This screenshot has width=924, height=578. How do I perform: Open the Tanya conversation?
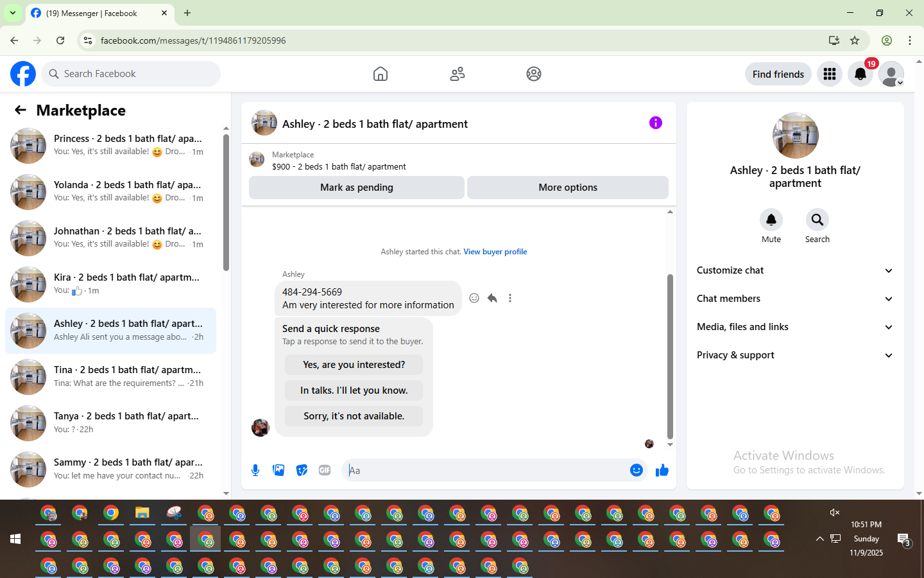coord(110,423)
